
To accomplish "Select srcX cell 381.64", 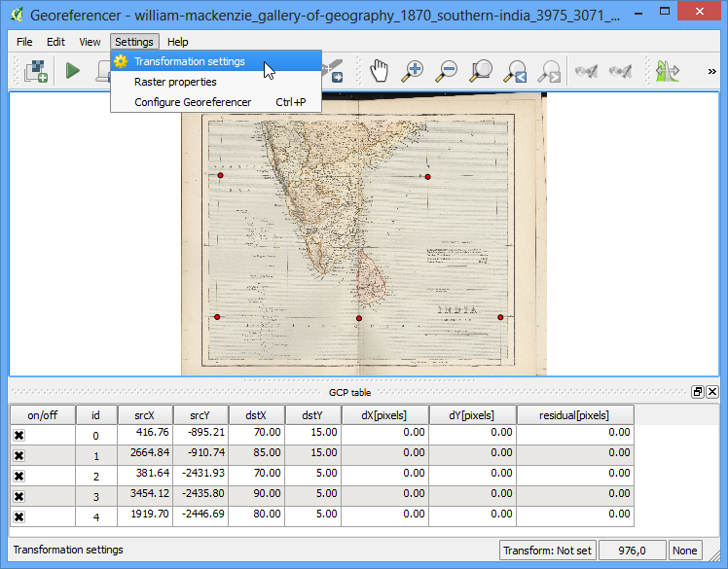I will [x=145, y=477].
